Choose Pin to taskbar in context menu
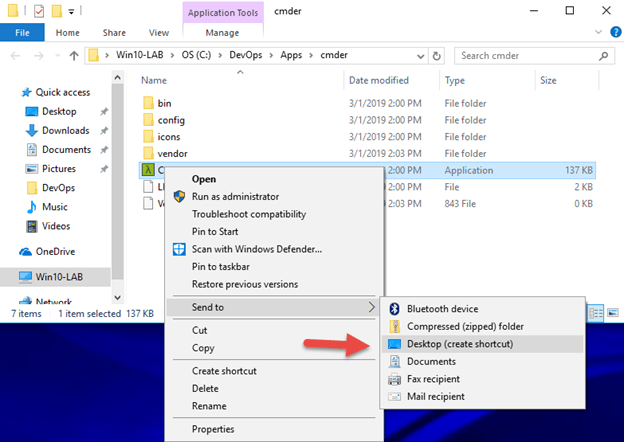This screenshot has height=442, width=624. [221, 267]
